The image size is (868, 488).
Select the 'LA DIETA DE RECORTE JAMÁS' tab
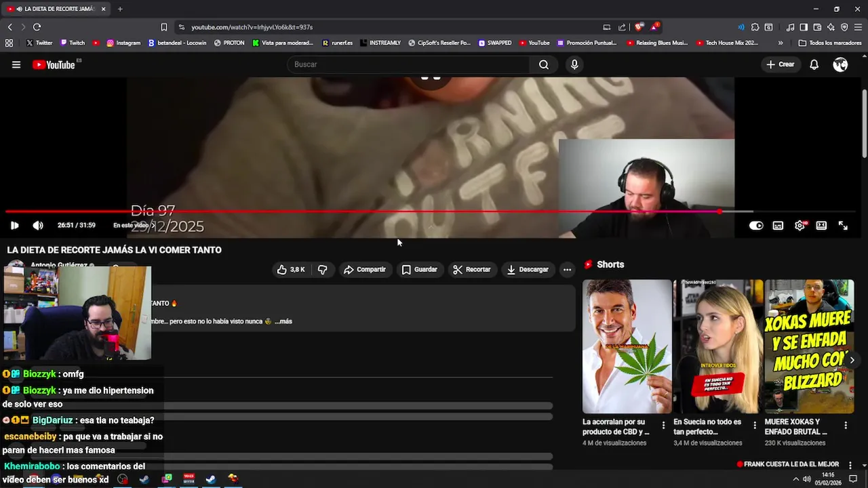(x=57, y=9)
